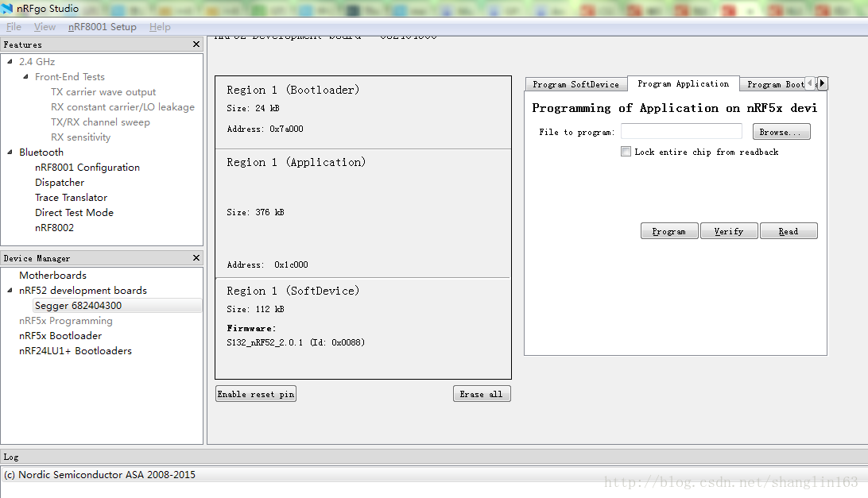The height and width of the screenshot is (498, 868).
Task: Click the nRFgo Studio app icon
Action: pyautogui.click(x=6, y=8)
